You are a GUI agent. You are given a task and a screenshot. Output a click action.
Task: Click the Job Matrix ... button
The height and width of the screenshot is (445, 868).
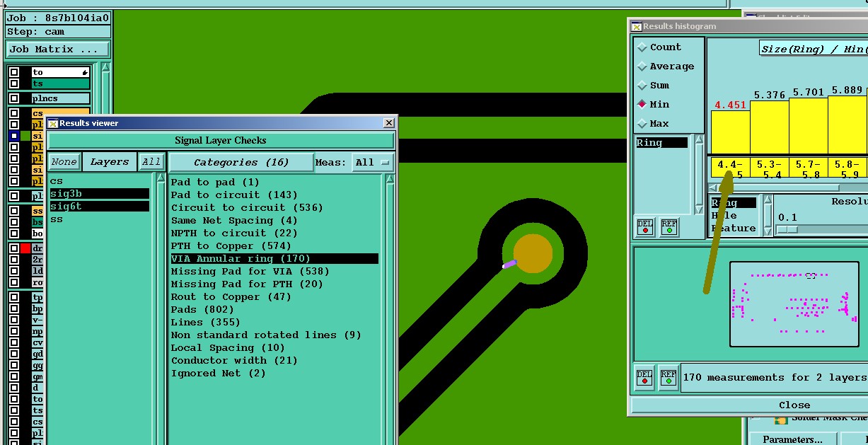click(58, 50)
